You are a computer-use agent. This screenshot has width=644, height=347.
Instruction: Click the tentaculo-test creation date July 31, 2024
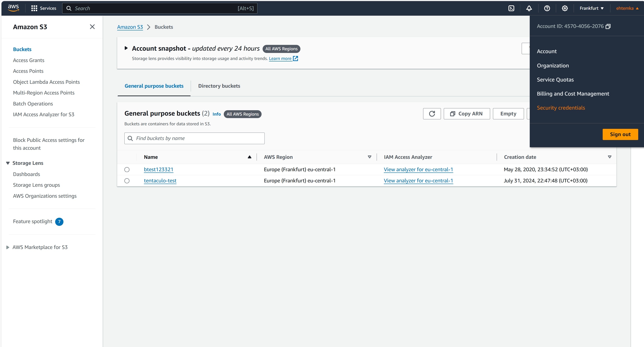(545, 181)
